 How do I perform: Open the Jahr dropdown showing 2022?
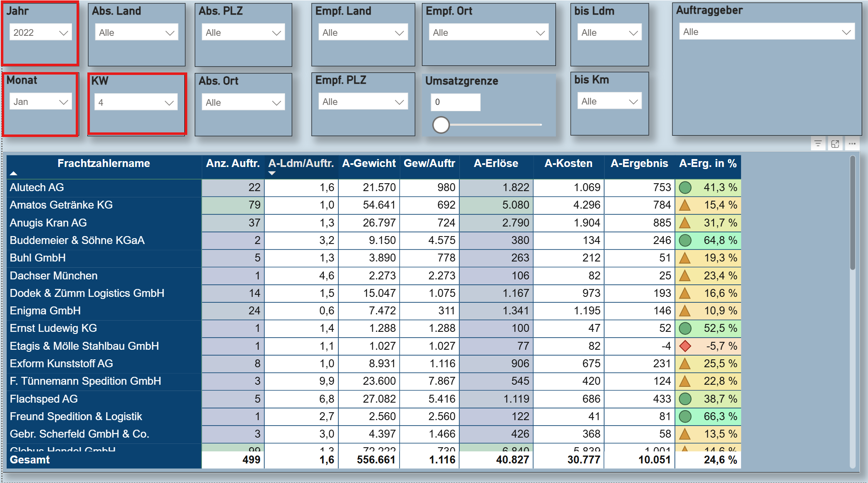click(x=40, y=32)
